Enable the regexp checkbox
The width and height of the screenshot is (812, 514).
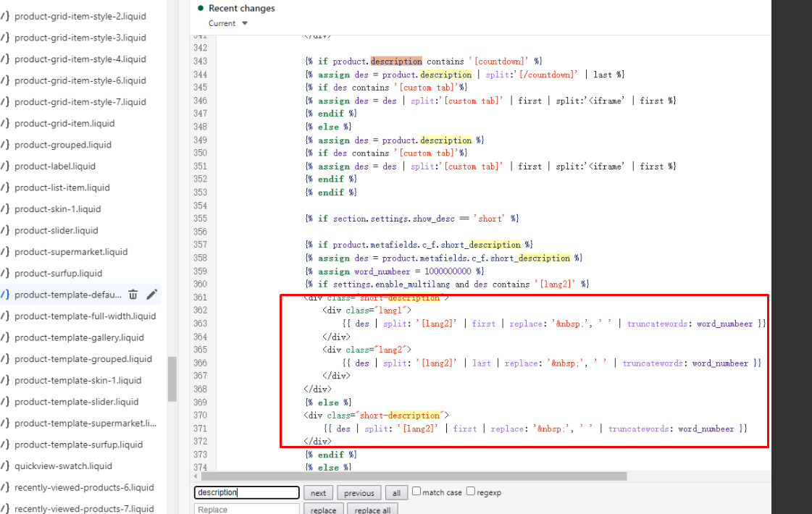[471, 492]
